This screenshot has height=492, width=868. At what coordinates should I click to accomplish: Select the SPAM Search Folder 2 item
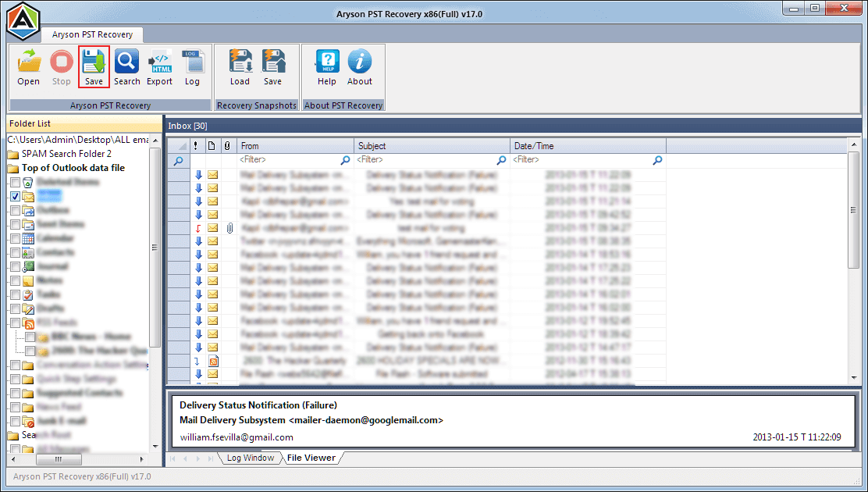[66, 154]
